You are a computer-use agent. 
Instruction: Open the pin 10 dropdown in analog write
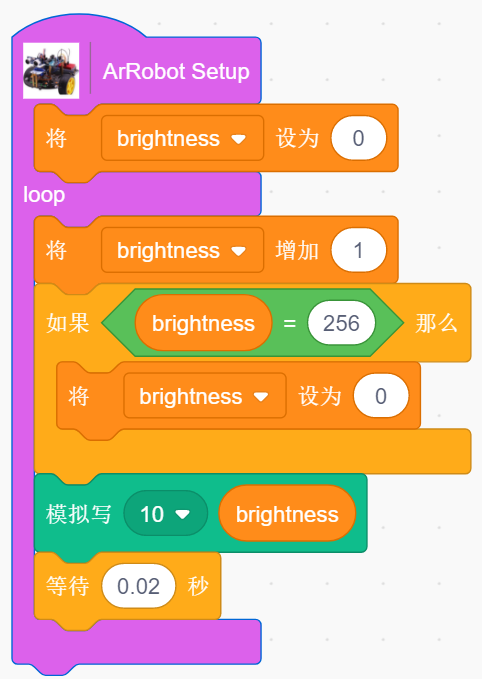click(x=165, y=514)
